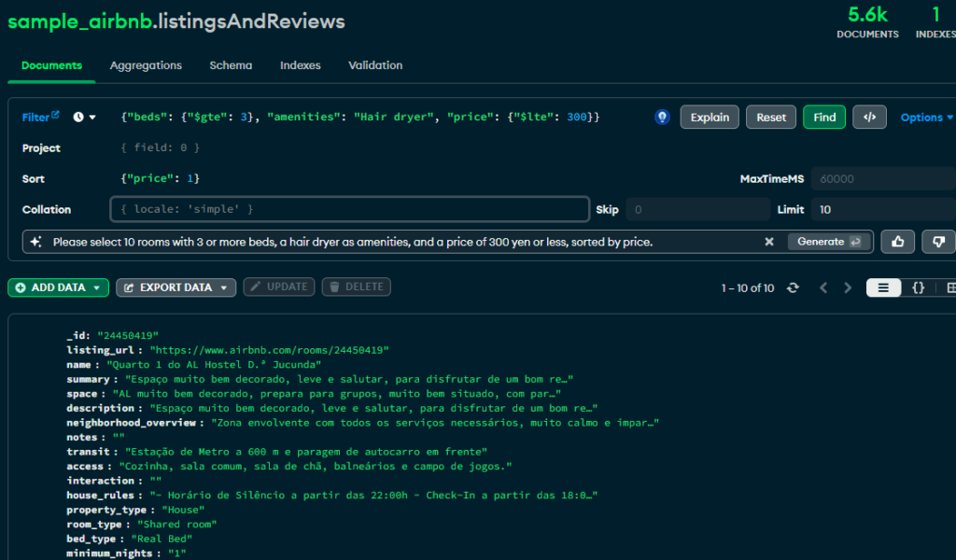Give thumbs down feedback on generated query

(938, 242)
